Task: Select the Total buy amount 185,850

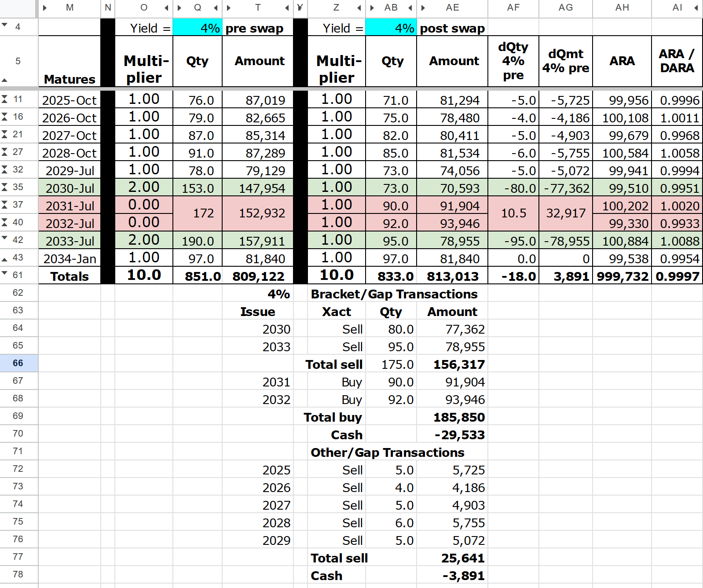Action: pos(452,417)
